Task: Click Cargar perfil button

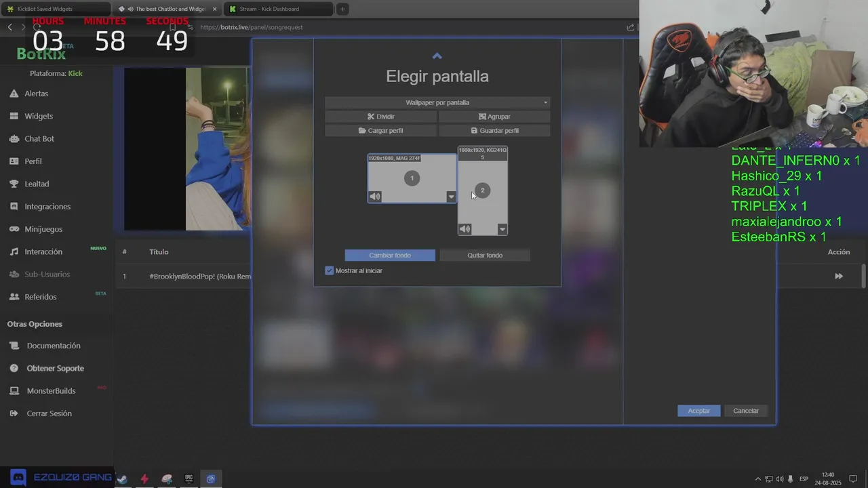Action: (380, 131)
